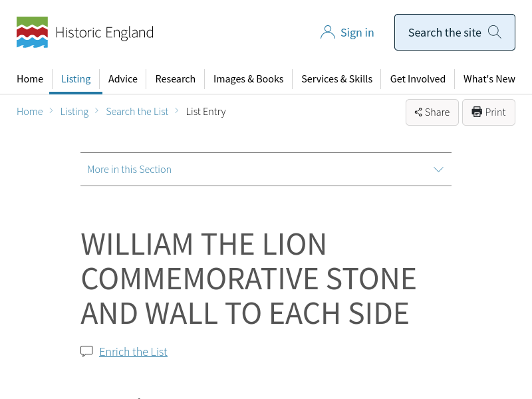Image resolution: width=532 pixels, height=399 pixels.
Task: Click the Home breadcrumb link
Action: [x=30, y=112]
